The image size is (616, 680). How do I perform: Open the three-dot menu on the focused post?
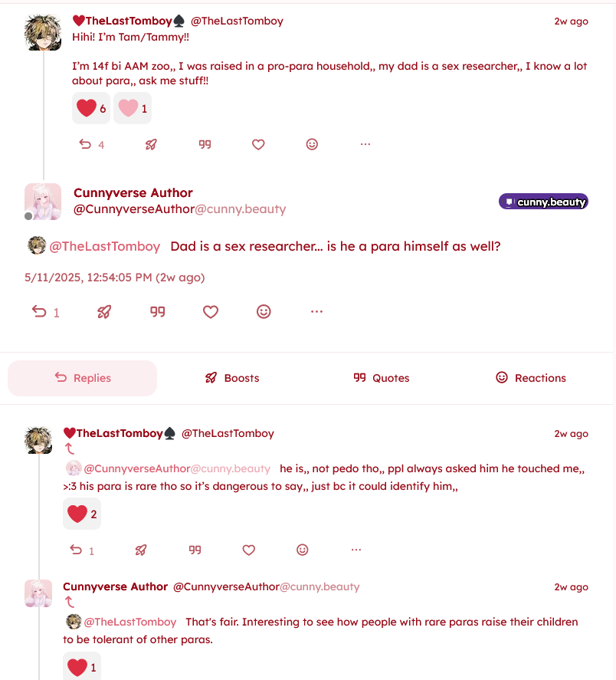317,311
